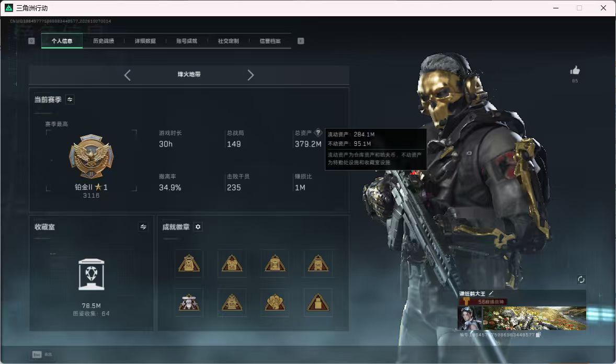Image resolution: width=616 pixels, height=364 pixels.
Task: Click the 烽火地带 mode title
Action: (189, 74)
